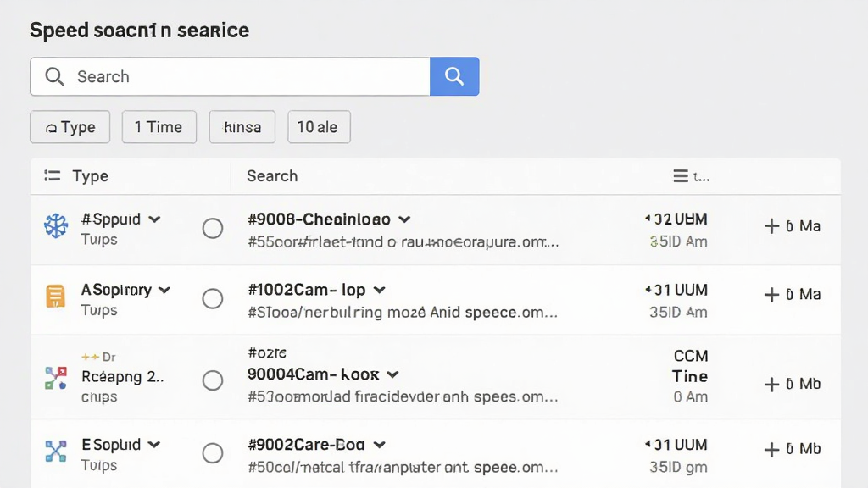The width and height of the screenshot is (868, 488).
Task: Select the radio button for #9002Care-Boa
Action: pos(213,453)
